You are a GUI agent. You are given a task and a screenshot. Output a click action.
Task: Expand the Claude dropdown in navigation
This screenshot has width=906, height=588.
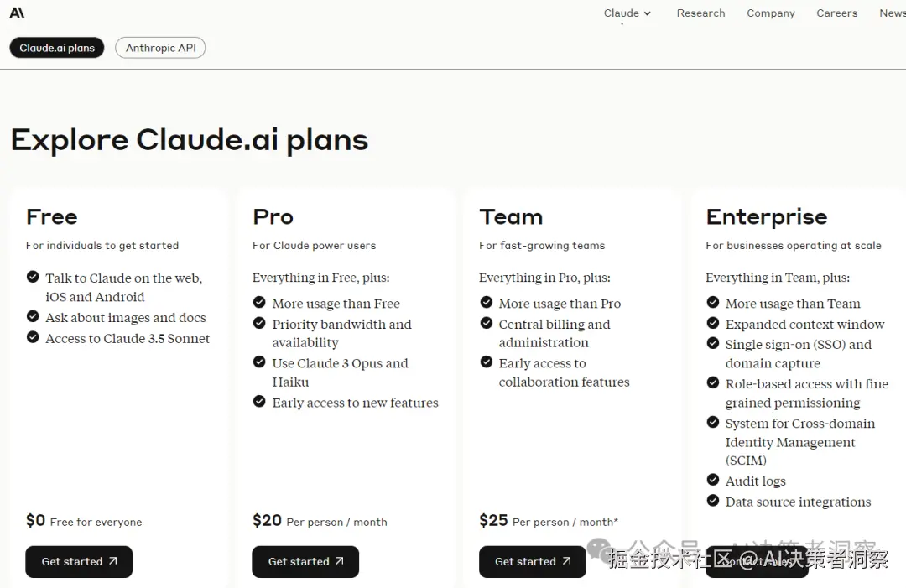pos(627,13)
